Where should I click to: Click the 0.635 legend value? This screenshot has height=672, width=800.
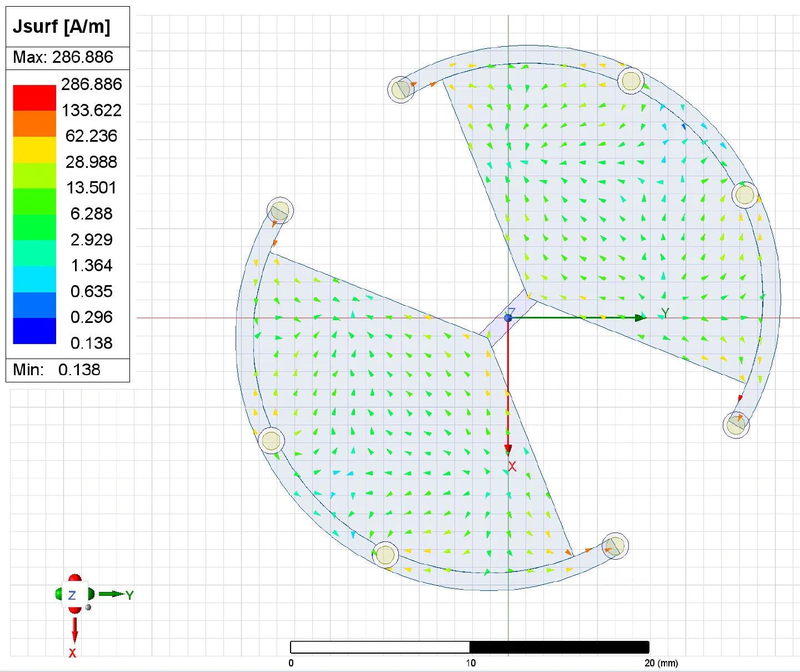click(92, 291)
